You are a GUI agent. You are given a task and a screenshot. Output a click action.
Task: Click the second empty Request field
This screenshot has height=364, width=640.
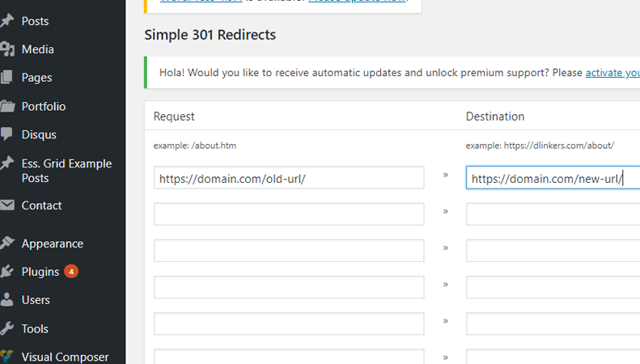(x=289, y=251)
